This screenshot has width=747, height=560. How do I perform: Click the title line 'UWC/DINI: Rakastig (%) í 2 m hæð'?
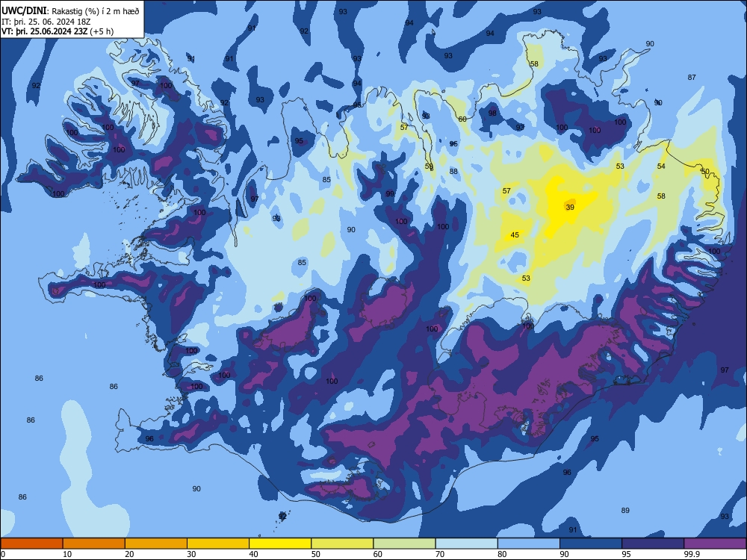(70, 11)
